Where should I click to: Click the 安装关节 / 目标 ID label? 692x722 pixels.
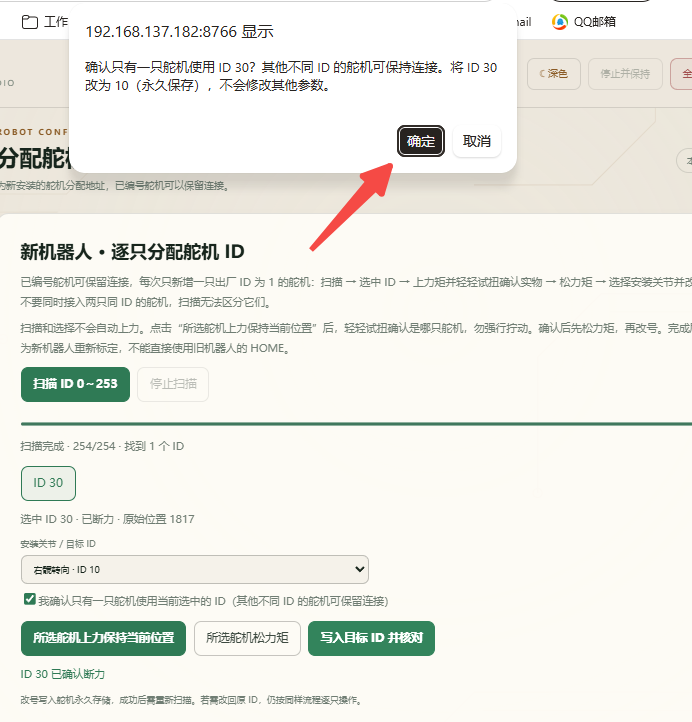[x=58, y=544]
